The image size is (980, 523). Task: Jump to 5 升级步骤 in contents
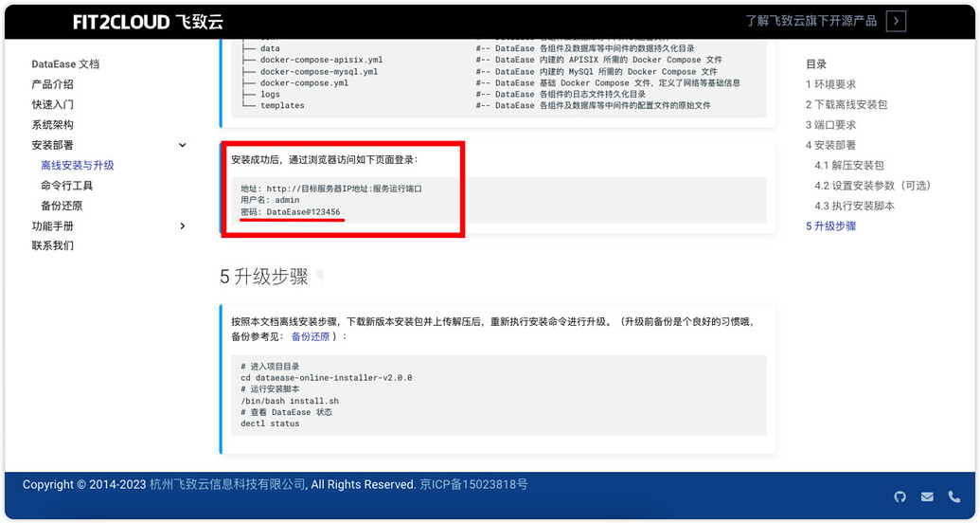click(830, 225)
